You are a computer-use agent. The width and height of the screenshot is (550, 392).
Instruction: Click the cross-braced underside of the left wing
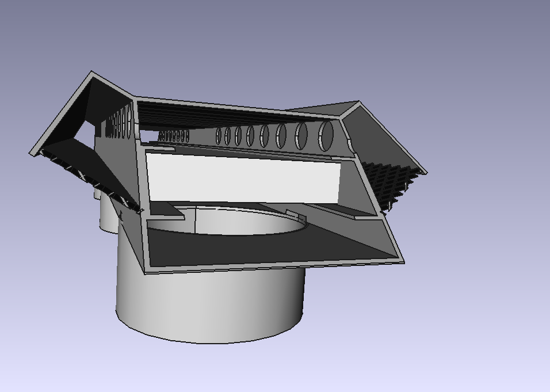(x=86, y=176)
